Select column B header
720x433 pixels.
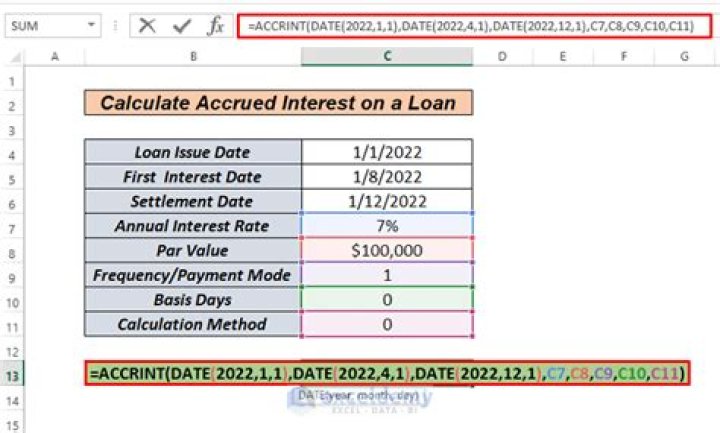tap(191, 57)
